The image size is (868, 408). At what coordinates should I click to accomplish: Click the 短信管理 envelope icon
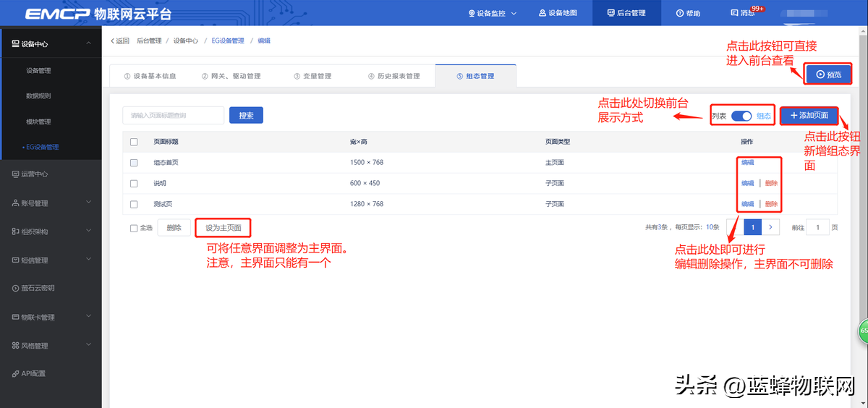16,260
